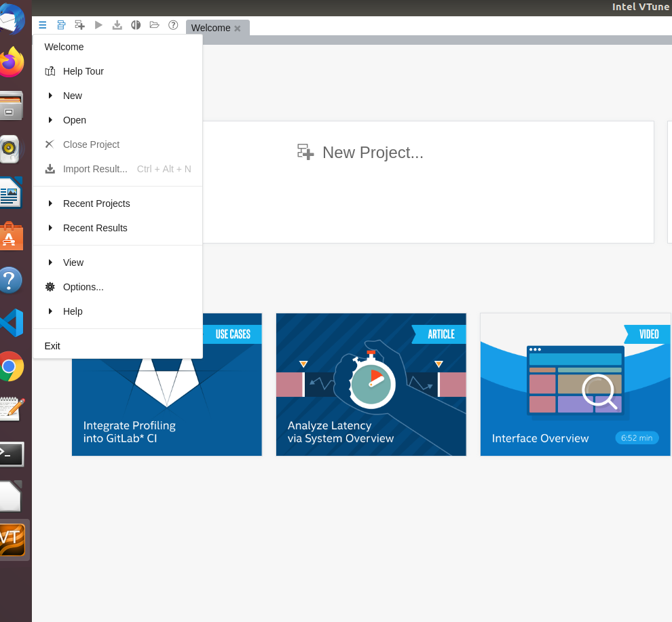Expand the Recent Projects submenu
The height and width of the screenshot is (622, 672).
pos(96,203)
